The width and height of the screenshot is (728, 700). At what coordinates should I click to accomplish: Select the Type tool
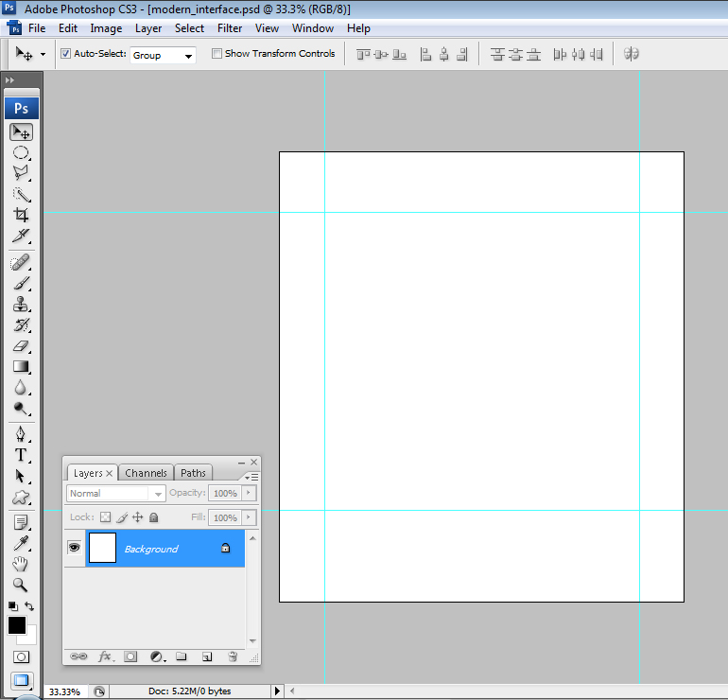tap(21, 455)
